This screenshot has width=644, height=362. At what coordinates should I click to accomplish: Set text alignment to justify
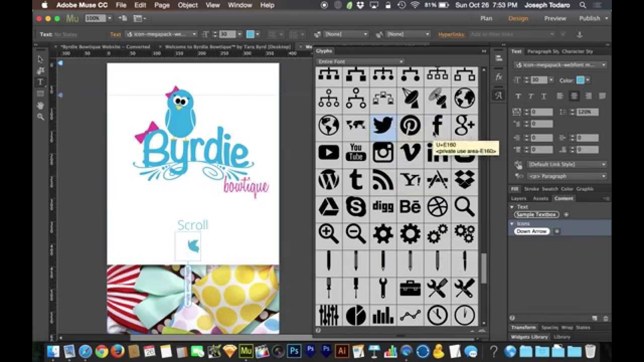point(602,96)
